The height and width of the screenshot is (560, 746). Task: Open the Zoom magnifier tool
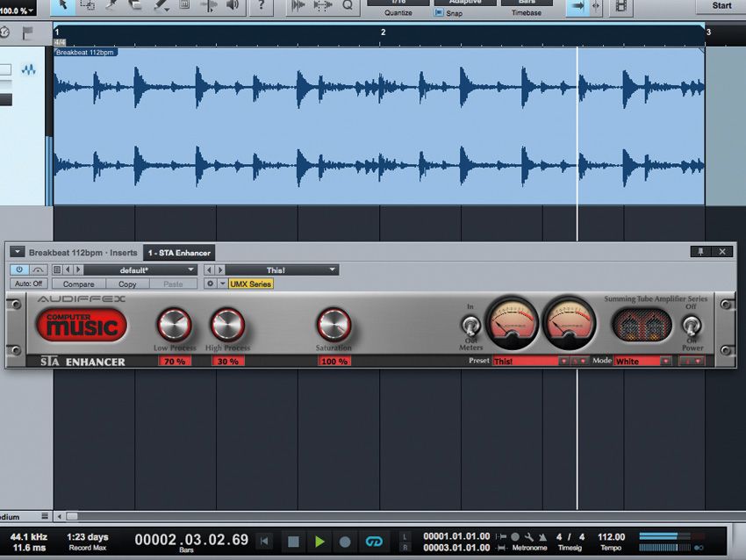[x=347, y=7]
